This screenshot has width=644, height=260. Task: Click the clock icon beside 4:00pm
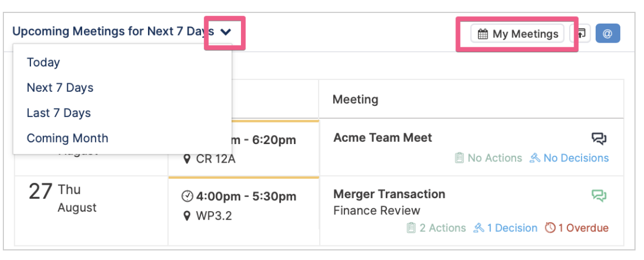click(x=187, y=197)
